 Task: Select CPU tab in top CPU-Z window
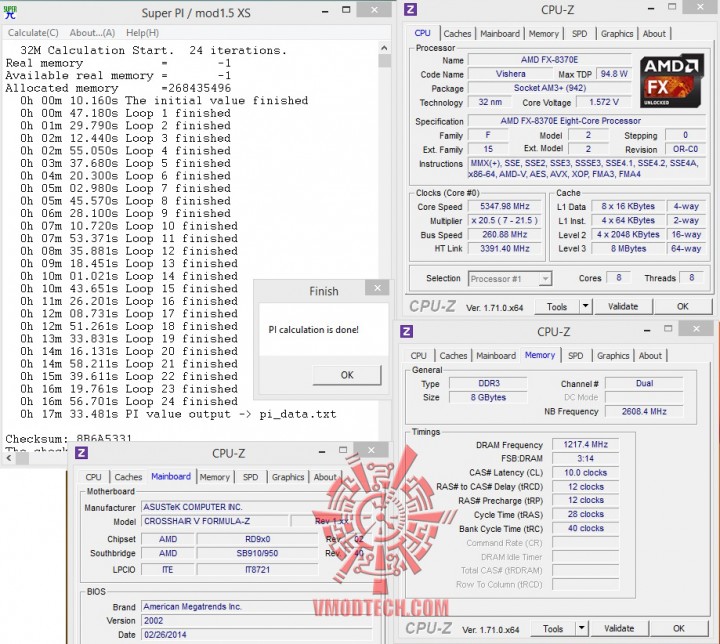pyautogui.click(x=422, y=33)
